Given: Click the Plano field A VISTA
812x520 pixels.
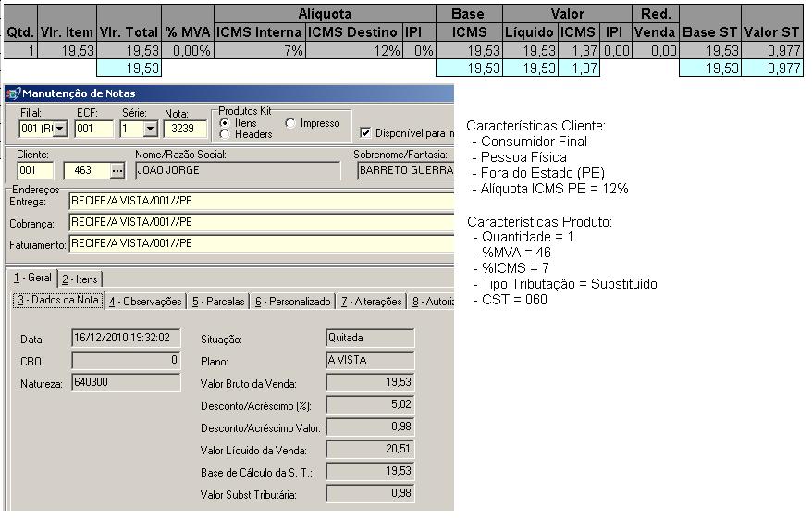Looking at the screenshot, I should click(370, 361).
